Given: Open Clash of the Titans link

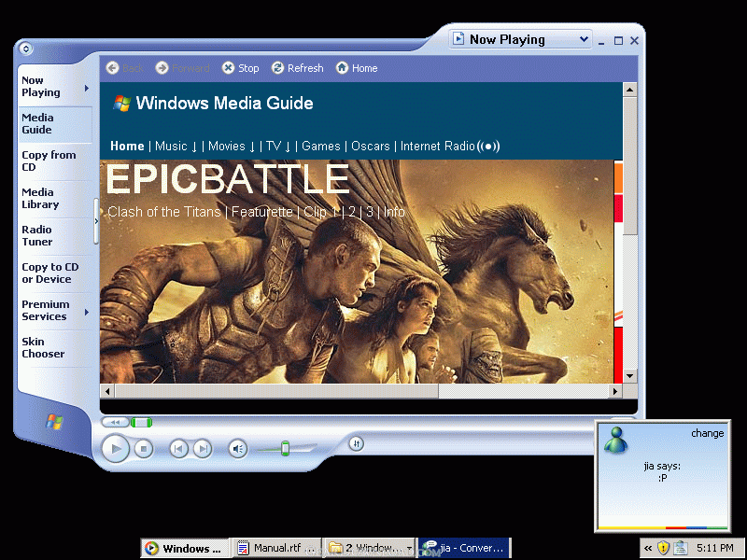Looking at the screenshot, I should [164, 212].
